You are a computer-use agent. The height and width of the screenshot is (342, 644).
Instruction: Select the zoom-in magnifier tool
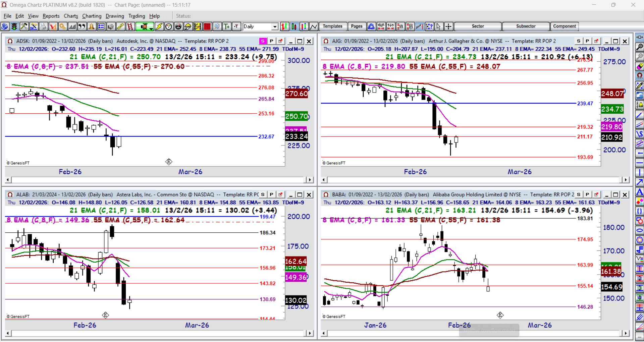tap(640, 47)
